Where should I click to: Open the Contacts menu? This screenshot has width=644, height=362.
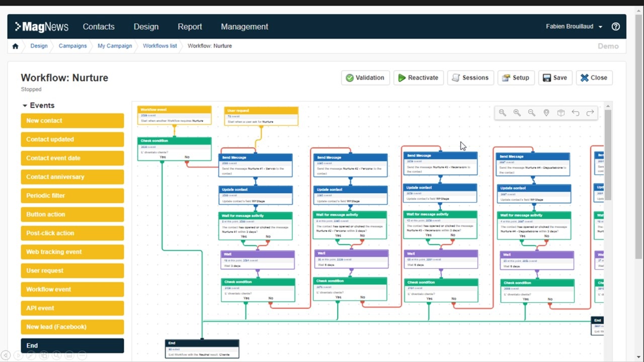coord(99,27)
